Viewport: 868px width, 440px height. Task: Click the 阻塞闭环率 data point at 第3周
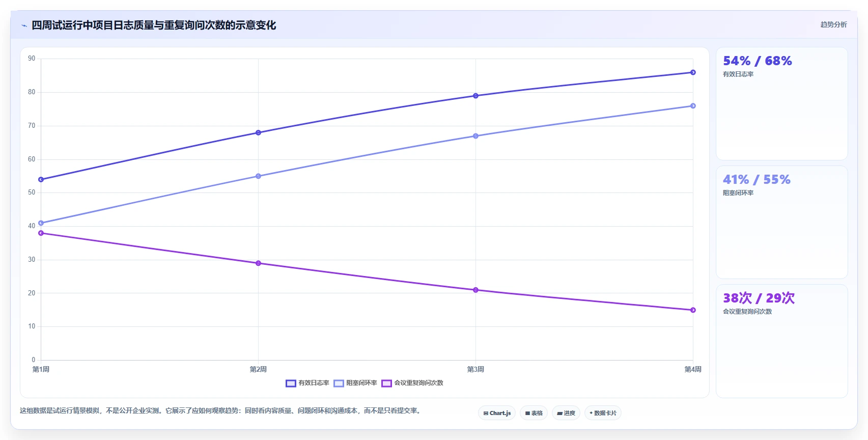pyautogui.click(x=475, y=136)
